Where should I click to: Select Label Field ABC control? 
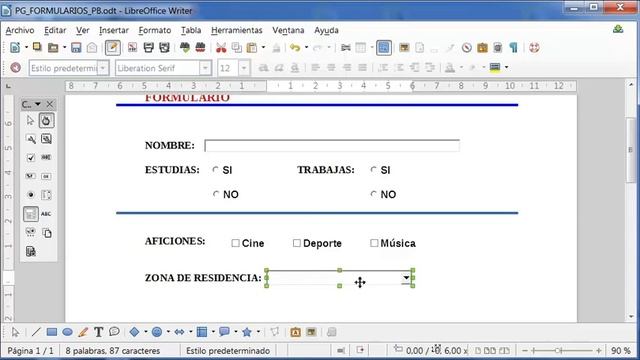[46, 214]
